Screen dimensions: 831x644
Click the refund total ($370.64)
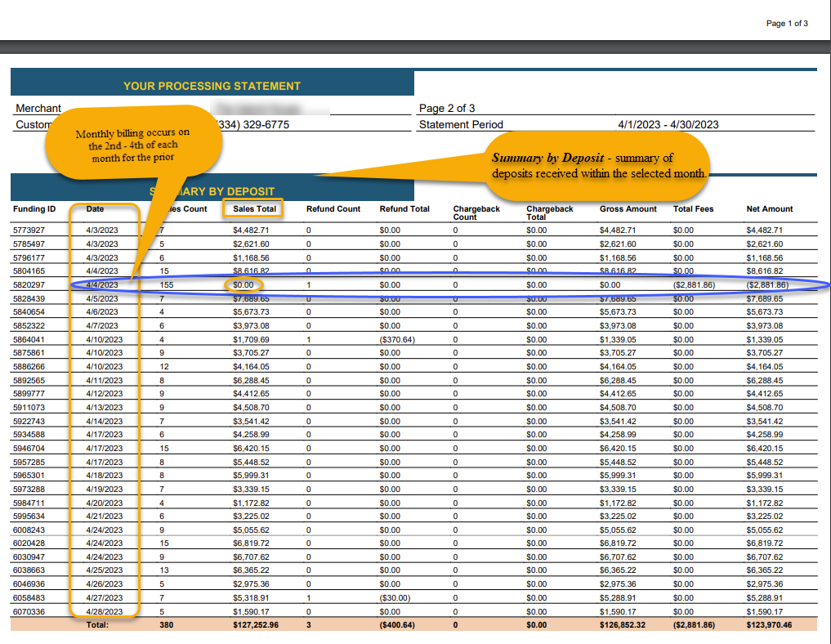coord(397,339)
